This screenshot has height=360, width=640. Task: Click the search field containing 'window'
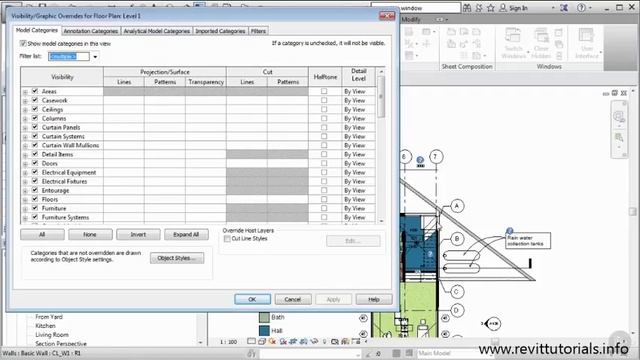tap(416, 8)
